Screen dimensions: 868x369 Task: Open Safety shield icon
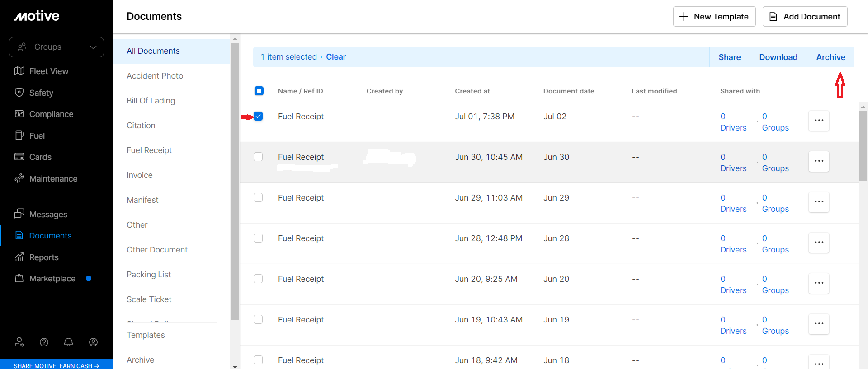tap(19, 93)
